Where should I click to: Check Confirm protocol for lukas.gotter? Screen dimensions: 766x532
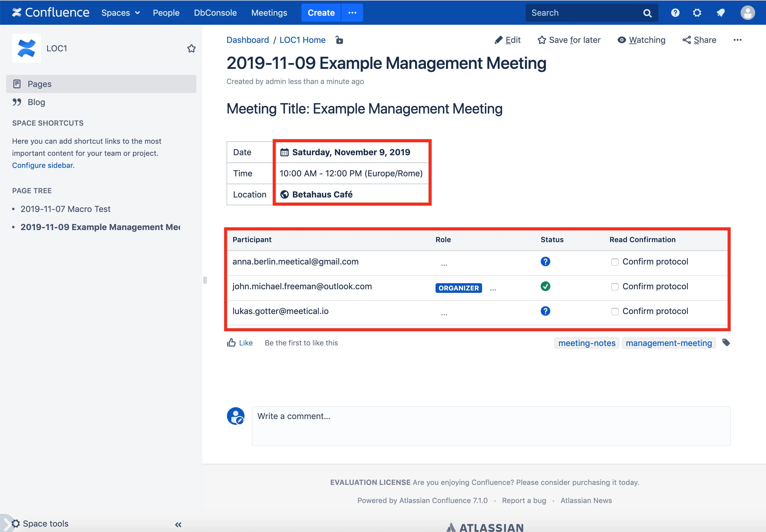pos(615,311)
